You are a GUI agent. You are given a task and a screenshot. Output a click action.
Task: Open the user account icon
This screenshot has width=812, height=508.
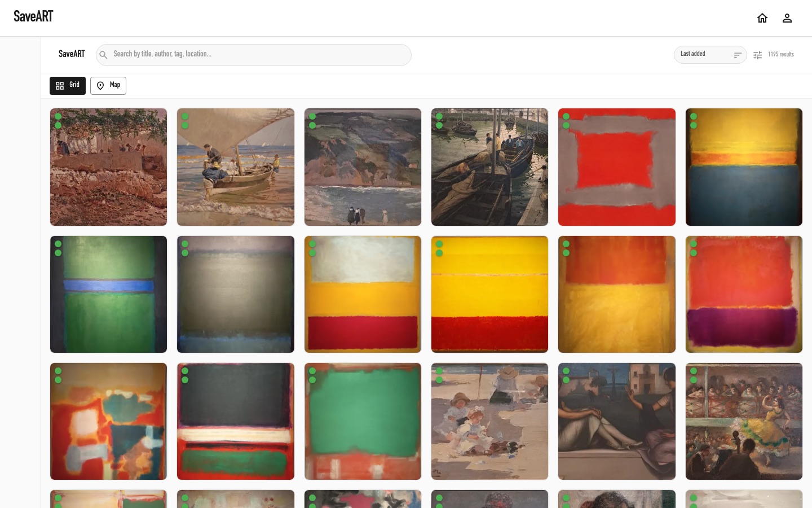coord(787,18)
